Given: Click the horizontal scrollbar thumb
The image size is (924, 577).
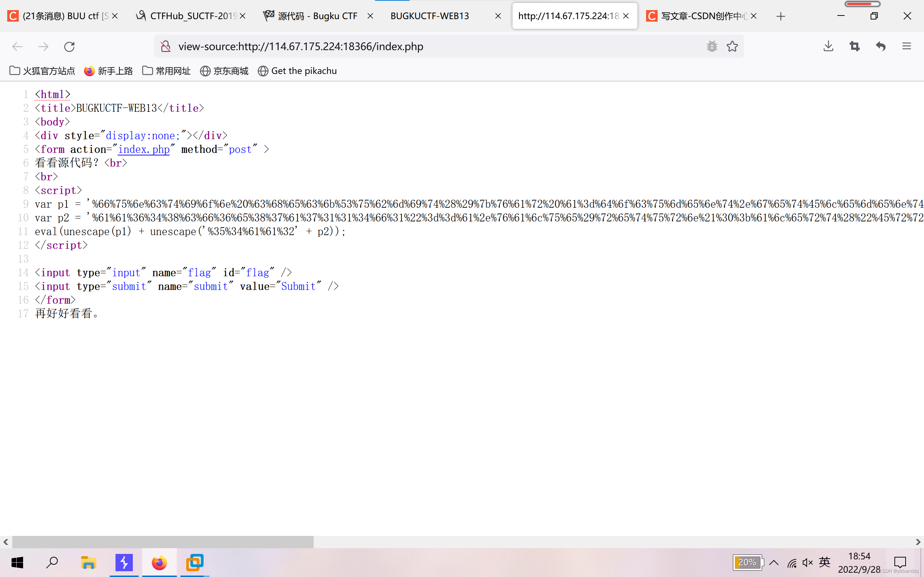Looking at the screenshot, I should coord(163,542).
